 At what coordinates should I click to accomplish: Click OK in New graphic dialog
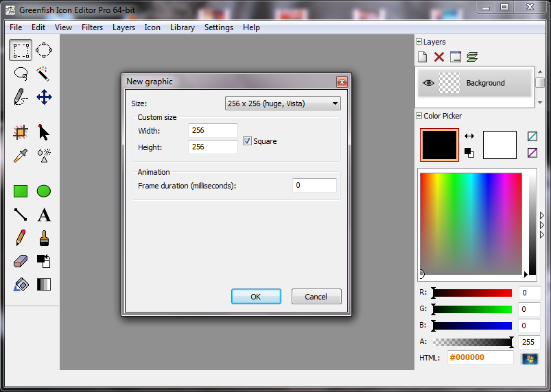[x=256, y=297]
